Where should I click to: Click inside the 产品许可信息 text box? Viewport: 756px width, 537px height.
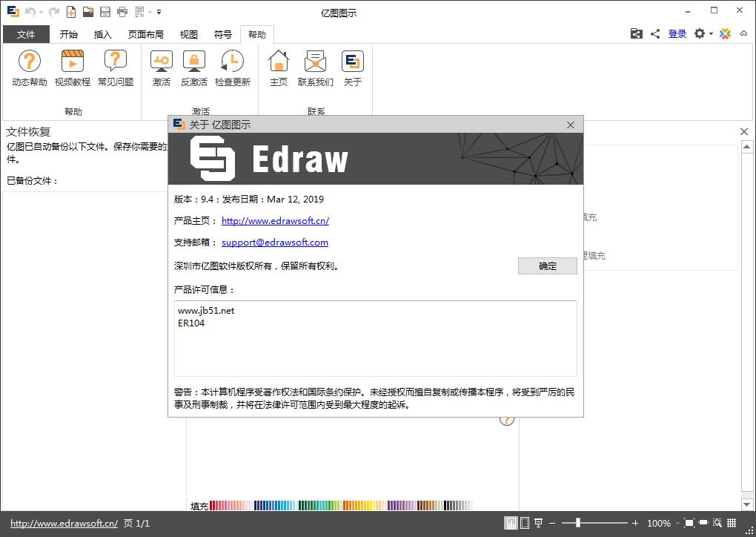tap(376, 338)
